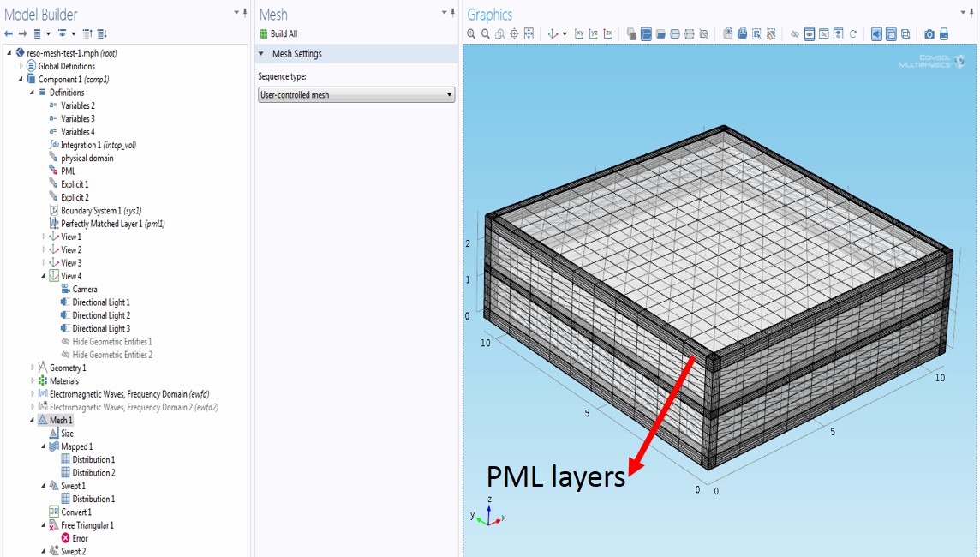The height and width of the screenshot is (557, 980).
Task: Switch to the XY plane view
Action: [579, 34]
